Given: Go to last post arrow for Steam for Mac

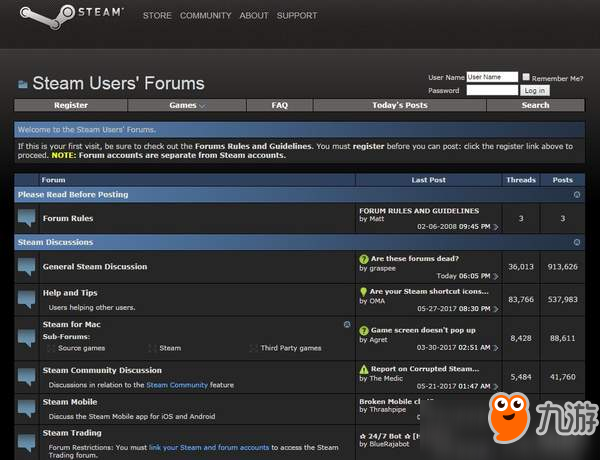Looking at the screenshot, I should point(496,348).
